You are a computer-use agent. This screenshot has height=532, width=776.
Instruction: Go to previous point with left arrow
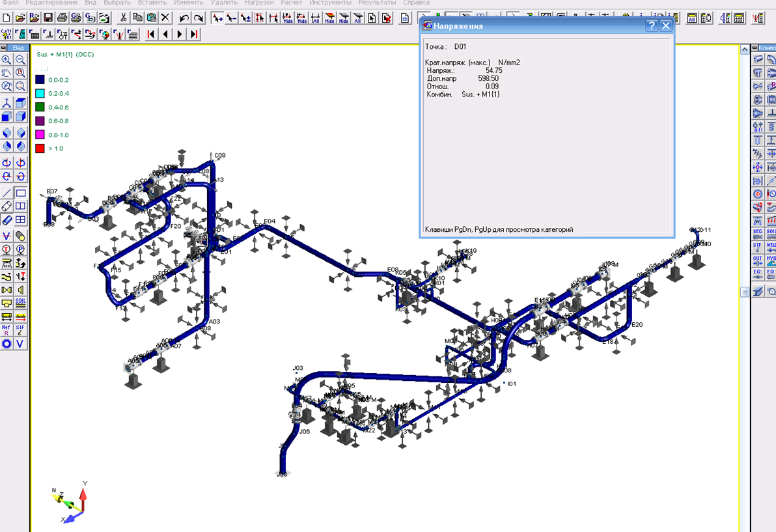[x=165, y=34]
